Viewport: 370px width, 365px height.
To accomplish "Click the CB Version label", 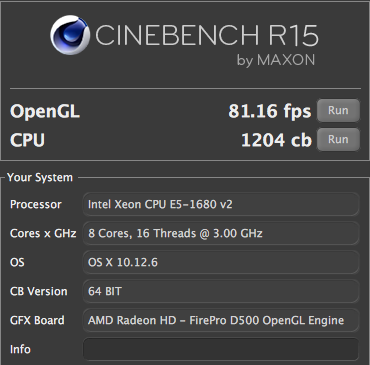I will coord(39,291).
